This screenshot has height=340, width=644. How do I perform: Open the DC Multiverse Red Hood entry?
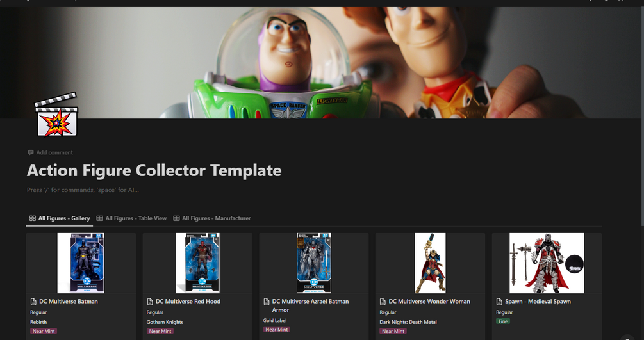pos(188,302)
